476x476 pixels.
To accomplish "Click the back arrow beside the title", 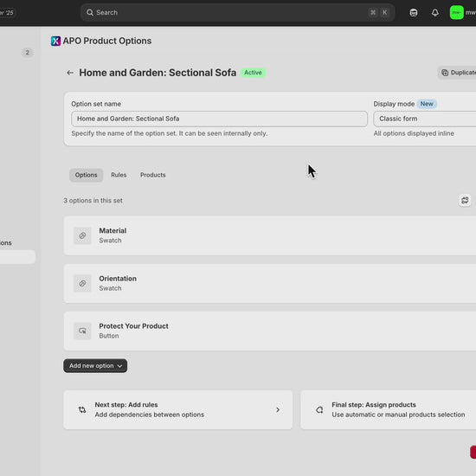I will coord(70,73).
